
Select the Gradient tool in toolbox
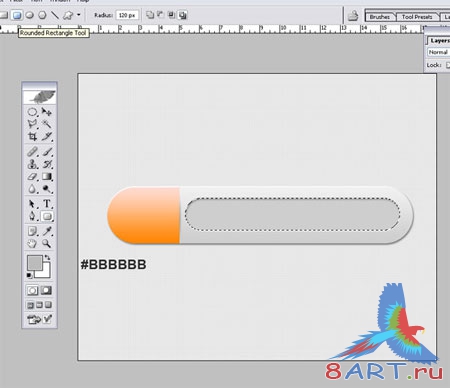[x=47, y=177]
